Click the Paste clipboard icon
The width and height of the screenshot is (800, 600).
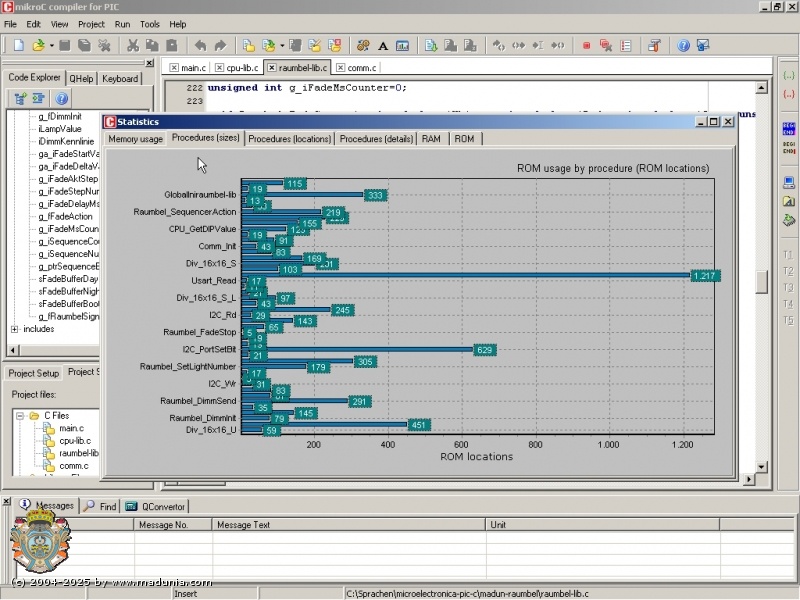coord(172,45)
